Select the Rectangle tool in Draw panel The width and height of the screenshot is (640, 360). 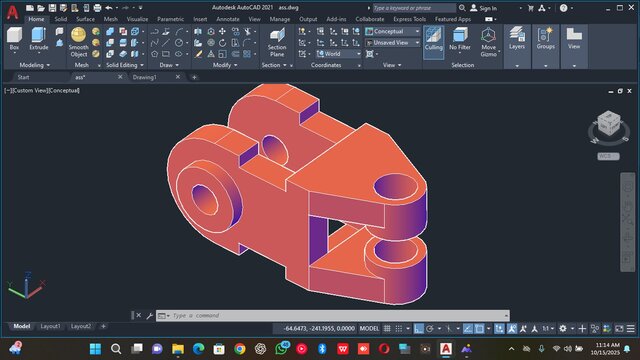166,53
